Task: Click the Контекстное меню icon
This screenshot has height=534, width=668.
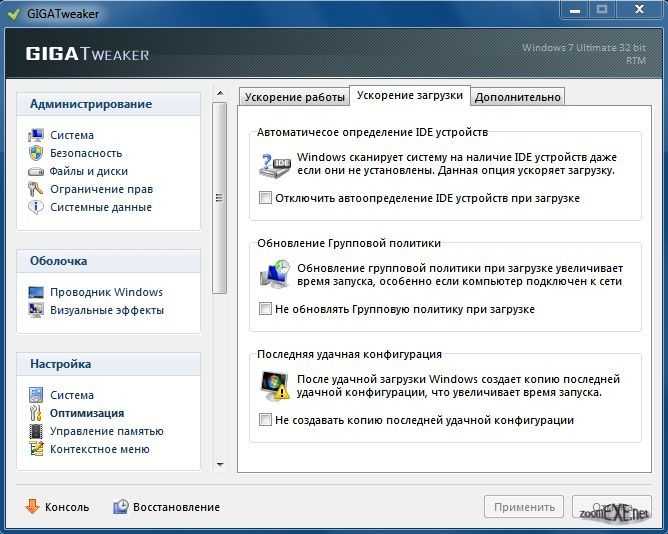Action: point(36,449)
